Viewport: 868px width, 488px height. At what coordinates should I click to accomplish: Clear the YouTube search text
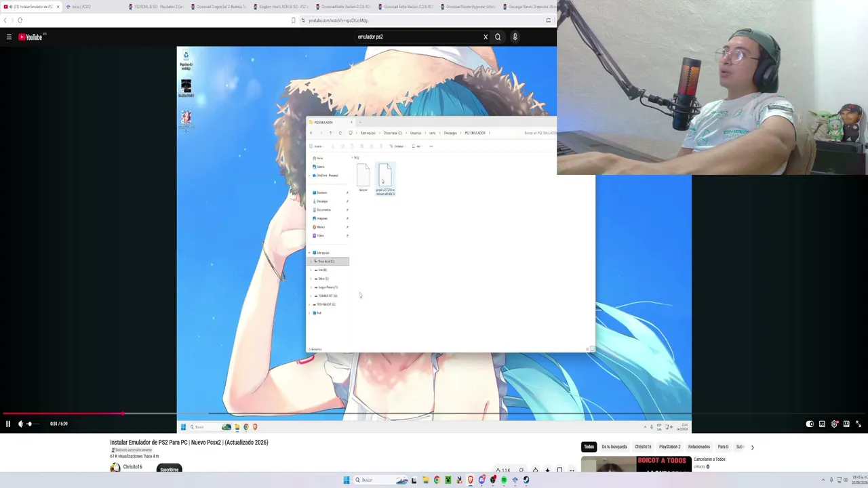click(486, 37)
